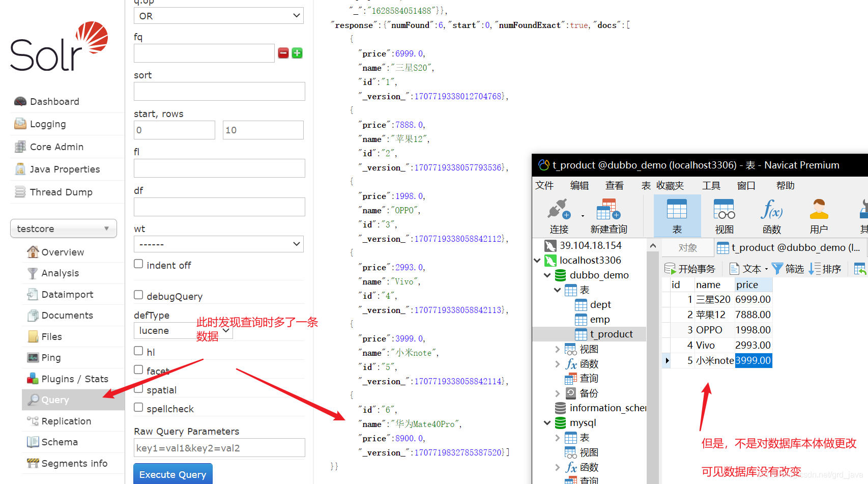The height and width of the screenshot is (484, 868).
Task: Enable the hl highlighting checkbox
Action: [x=138, y=351]
